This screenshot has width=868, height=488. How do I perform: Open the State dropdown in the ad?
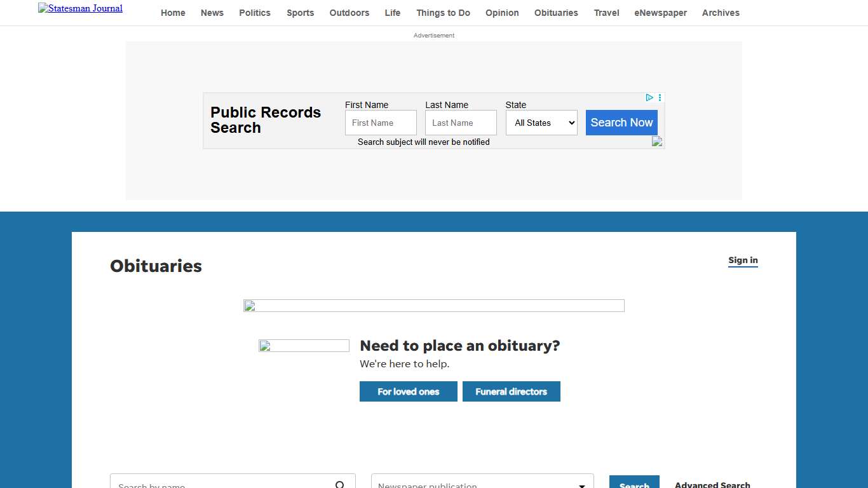coord(541,123)
